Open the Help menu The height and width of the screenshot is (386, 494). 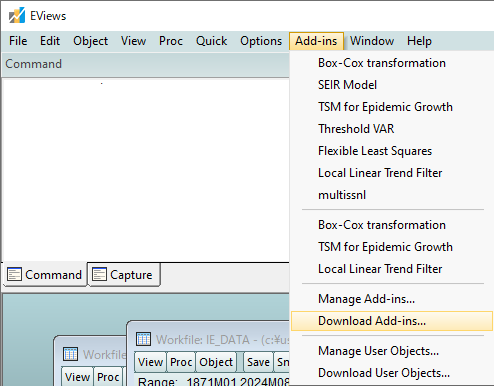pos(419,41)
